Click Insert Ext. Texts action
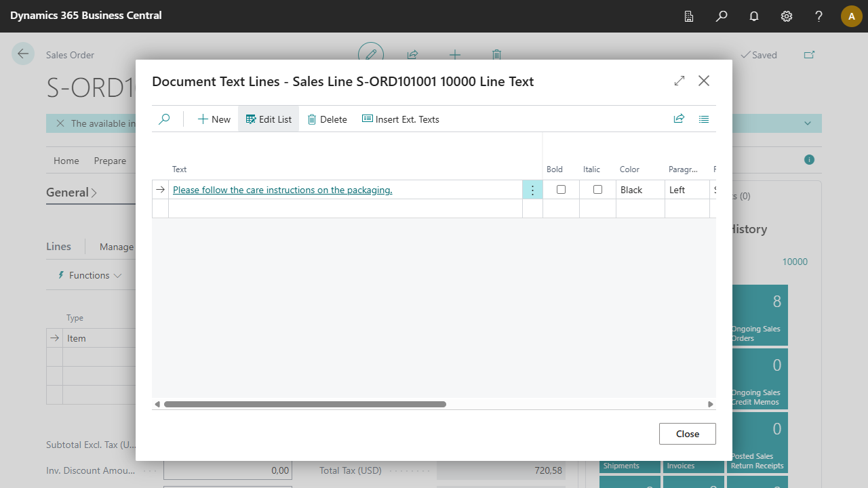 pos(401,119)
